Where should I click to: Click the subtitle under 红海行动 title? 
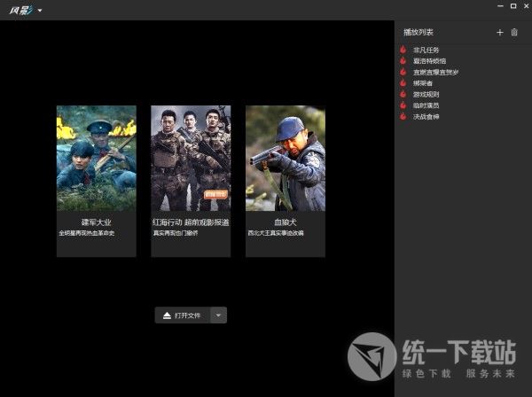176,233
